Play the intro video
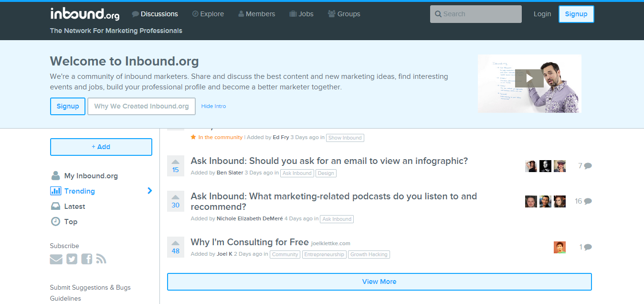The width and height of the screenshot is (644, 304). tap(529, 78)
